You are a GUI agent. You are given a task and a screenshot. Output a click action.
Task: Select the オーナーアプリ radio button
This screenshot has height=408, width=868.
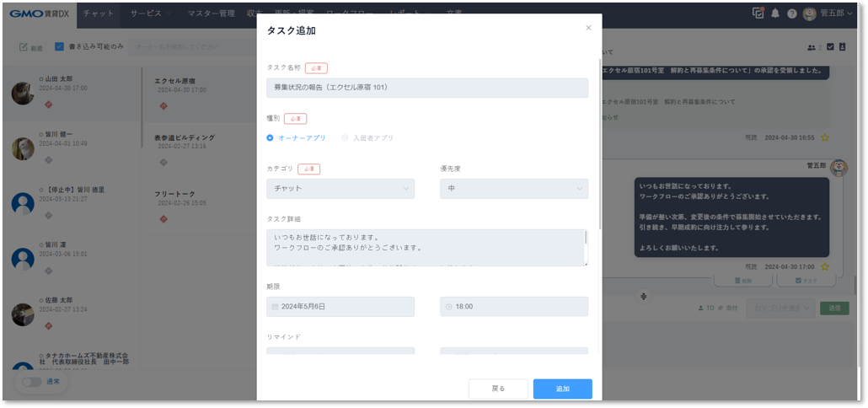click(271, 137)
